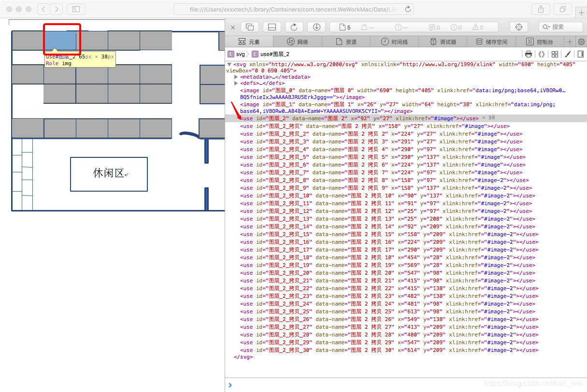Select the use 图层_2_拷贝_8 row

tap(406, 180)
